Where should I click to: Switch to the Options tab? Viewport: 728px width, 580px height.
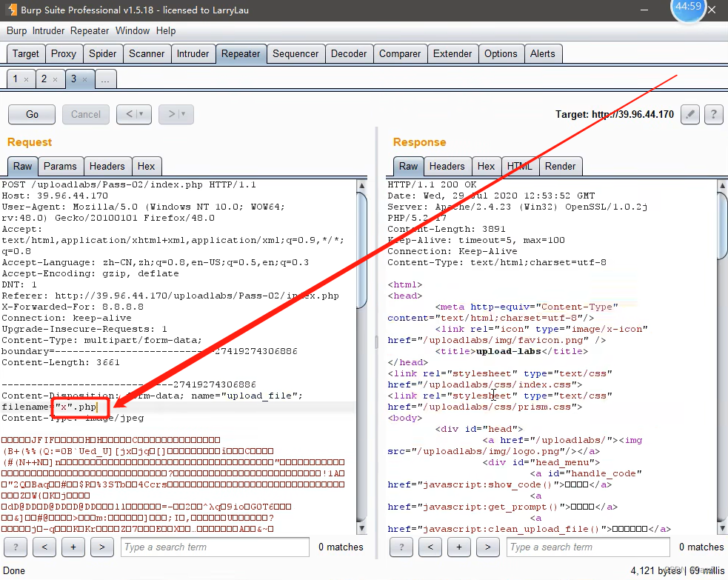point(501,54)
